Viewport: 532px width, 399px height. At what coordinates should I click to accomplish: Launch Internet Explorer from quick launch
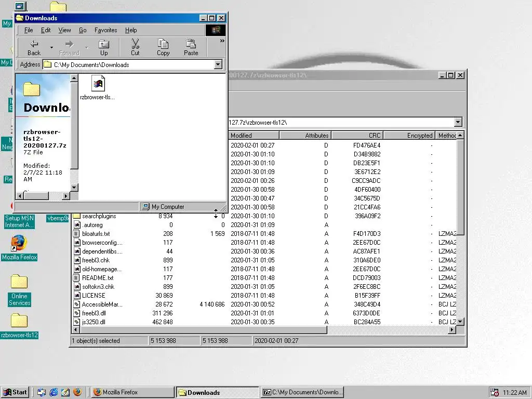[54, 392]
